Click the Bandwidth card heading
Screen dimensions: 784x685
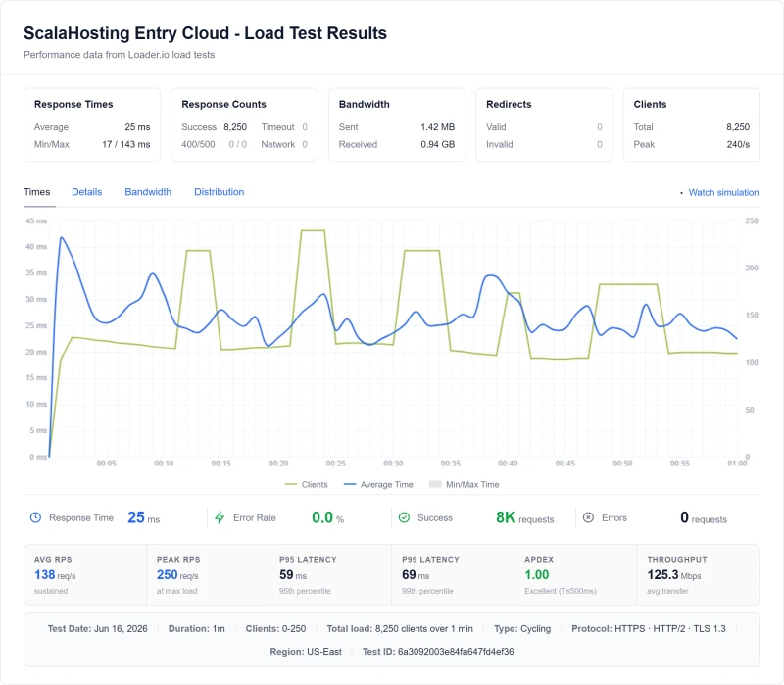(x=364, y=104)
